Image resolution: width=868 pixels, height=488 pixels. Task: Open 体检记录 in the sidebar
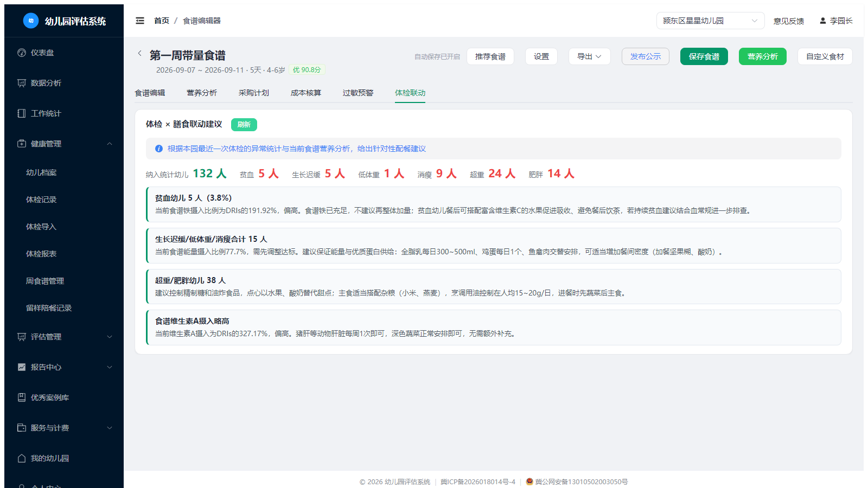41,200
